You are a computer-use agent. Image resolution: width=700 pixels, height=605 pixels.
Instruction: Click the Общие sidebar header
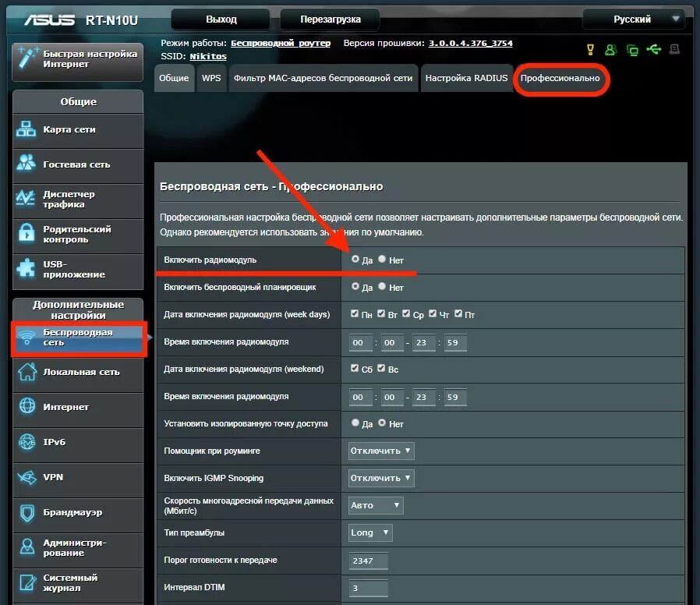point(78,102)
